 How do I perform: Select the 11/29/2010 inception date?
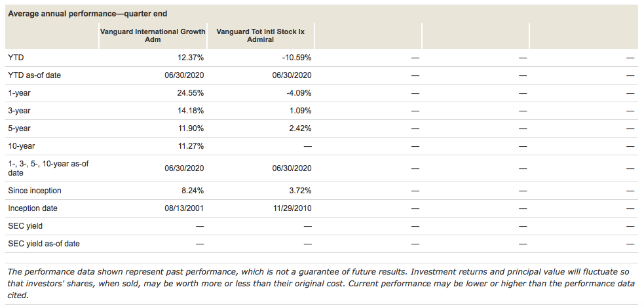pos(292,208)
